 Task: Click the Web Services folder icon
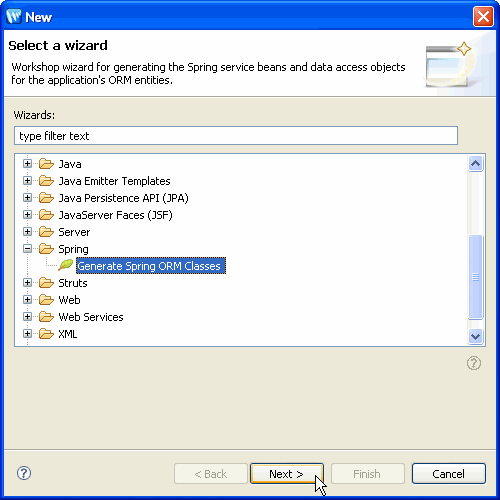(46, 317)
